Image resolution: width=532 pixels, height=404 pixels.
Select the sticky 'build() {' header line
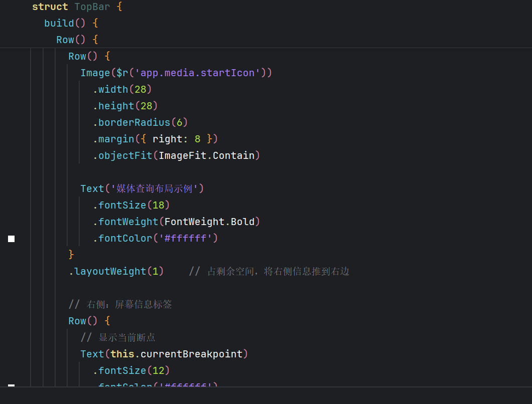[71, 23]
